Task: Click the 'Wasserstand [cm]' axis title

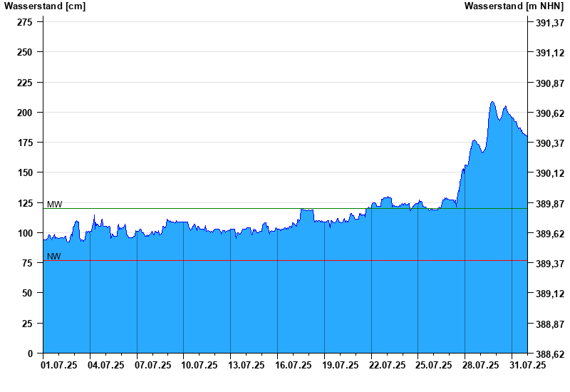Action: [45, 6]
